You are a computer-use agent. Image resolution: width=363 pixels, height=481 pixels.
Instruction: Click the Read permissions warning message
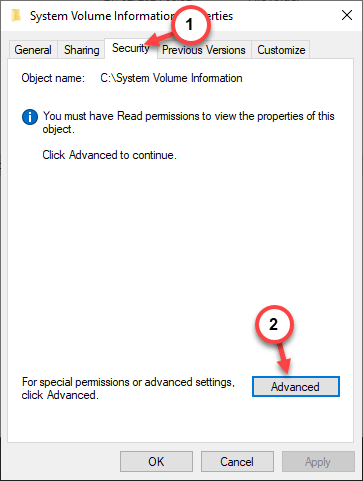tap(188, 122)
